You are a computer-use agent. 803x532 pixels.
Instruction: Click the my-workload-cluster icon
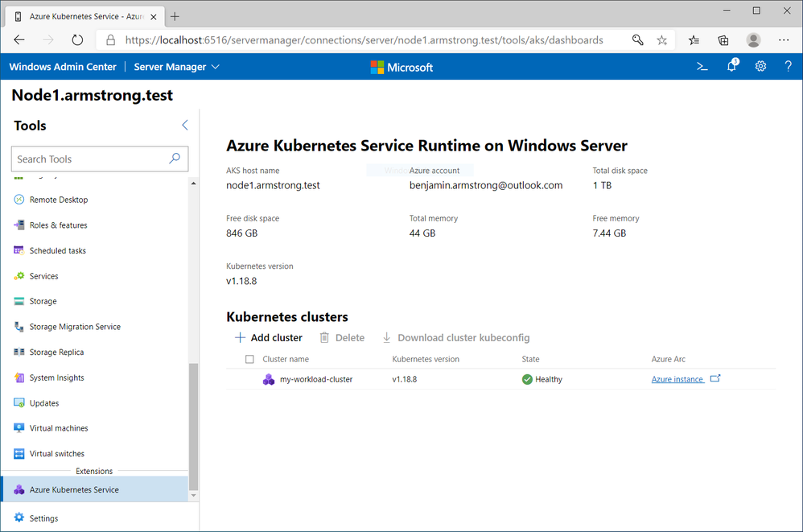point(269,379)
